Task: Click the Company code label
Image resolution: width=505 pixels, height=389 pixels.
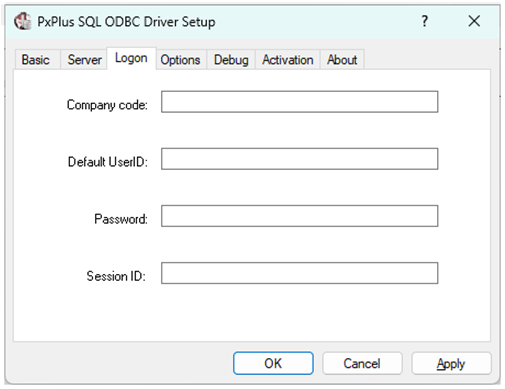Action: 107,105
